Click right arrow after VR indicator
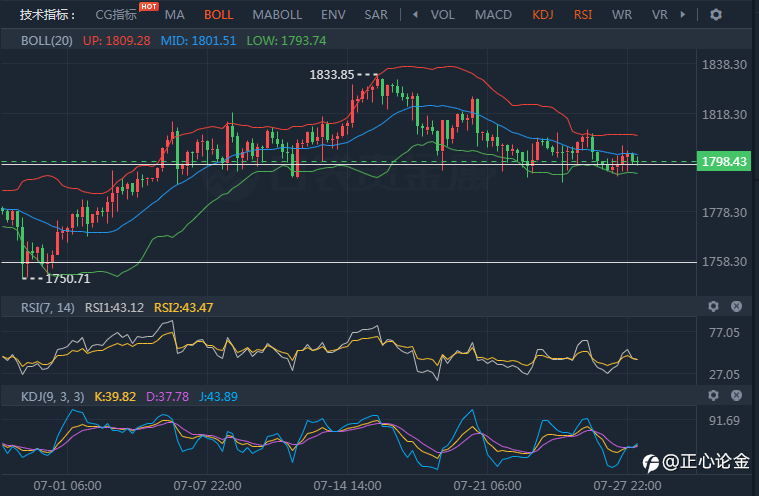Viewport: 759px width, 496px height. (683, 15)
